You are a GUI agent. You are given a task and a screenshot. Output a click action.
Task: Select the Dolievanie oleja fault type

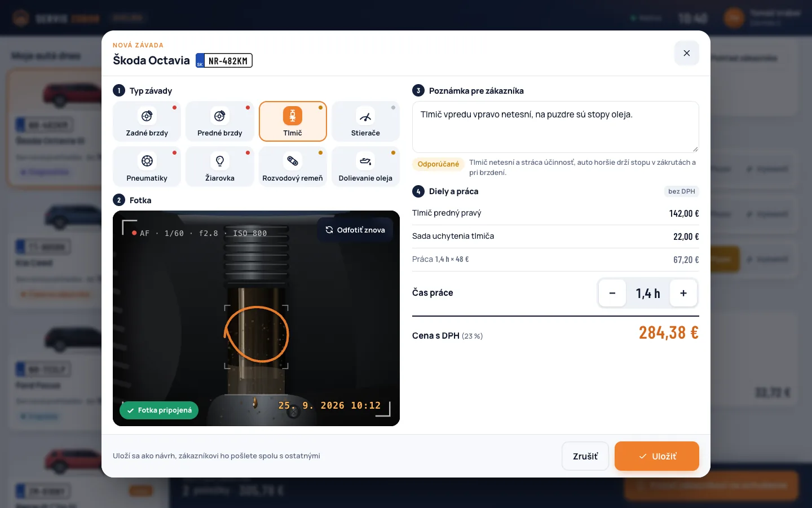(365, 167)
